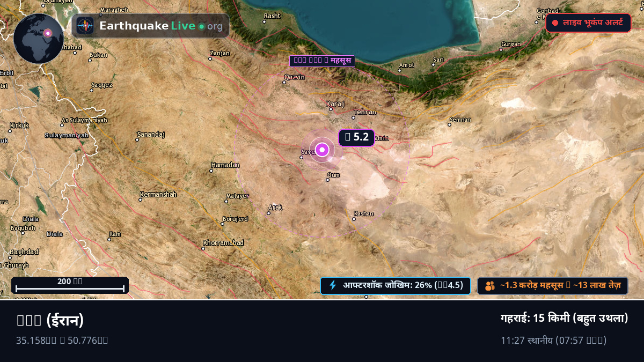Click the Arak city label
Viewport: 644px width, 362px height.
[x=275, y=207]
